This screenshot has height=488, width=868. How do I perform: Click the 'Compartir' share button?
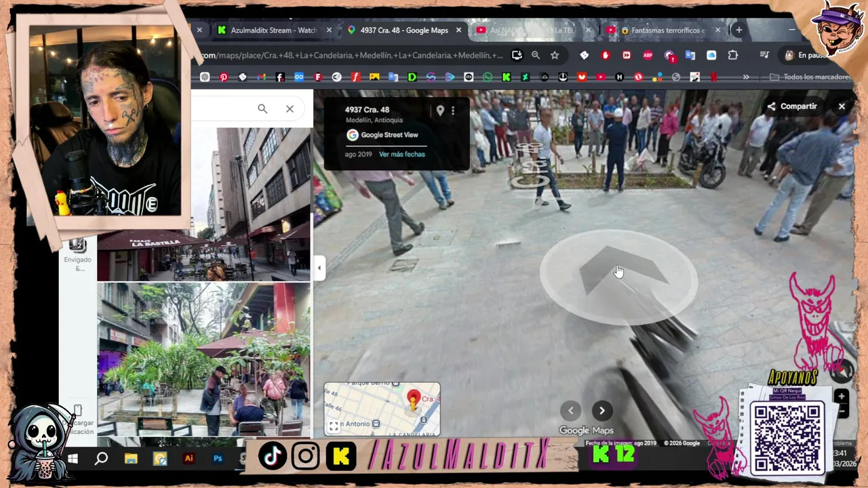[x=792, y=106]
